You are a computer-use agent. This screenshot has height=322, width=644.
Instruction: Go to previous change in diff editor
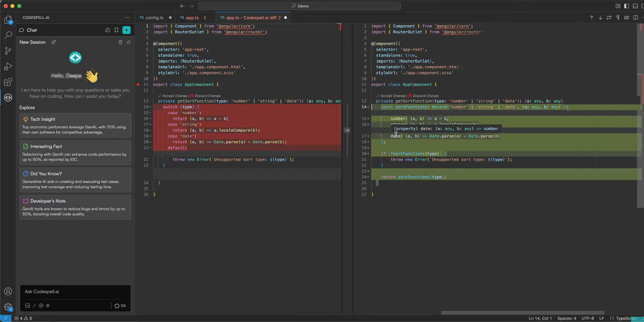pyautogui.click(x=591, y=18)
